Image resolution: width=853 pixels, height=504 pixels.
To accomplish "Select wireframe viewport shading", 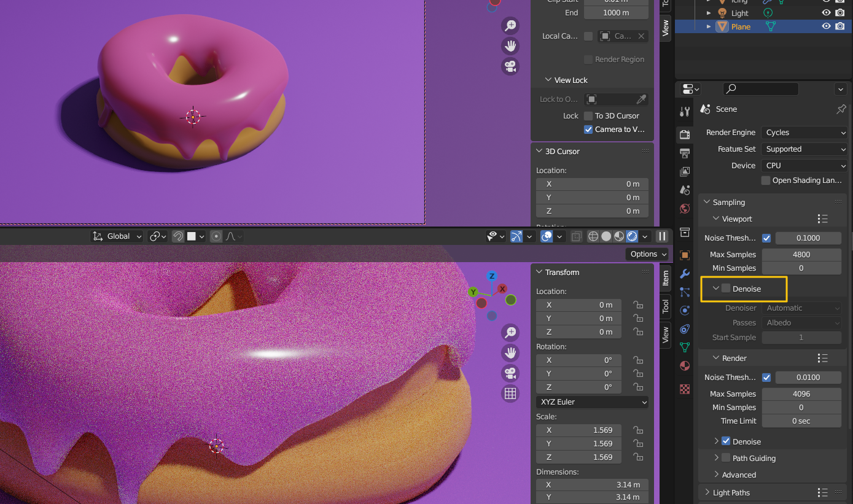I will 593,236.
